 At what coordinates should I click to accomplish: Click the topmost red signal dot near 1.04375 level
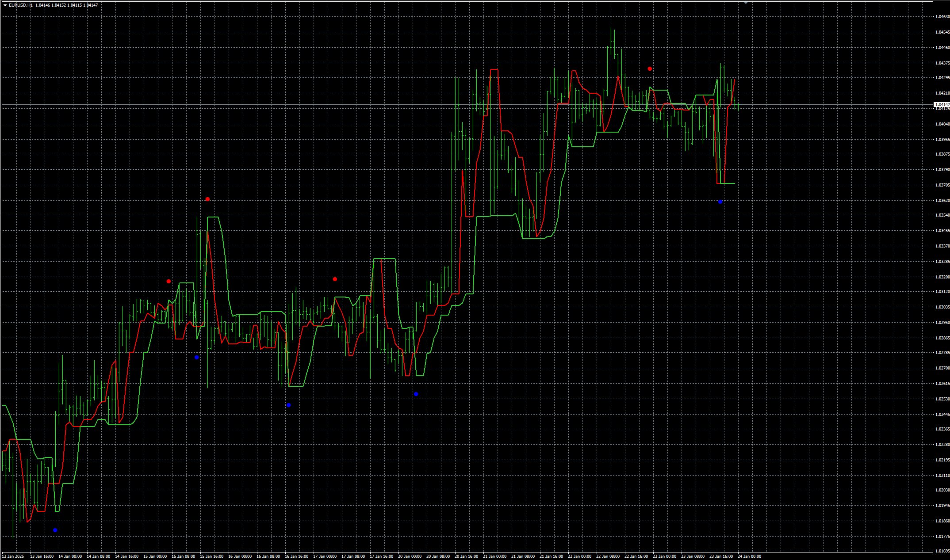tap(650, 69)
